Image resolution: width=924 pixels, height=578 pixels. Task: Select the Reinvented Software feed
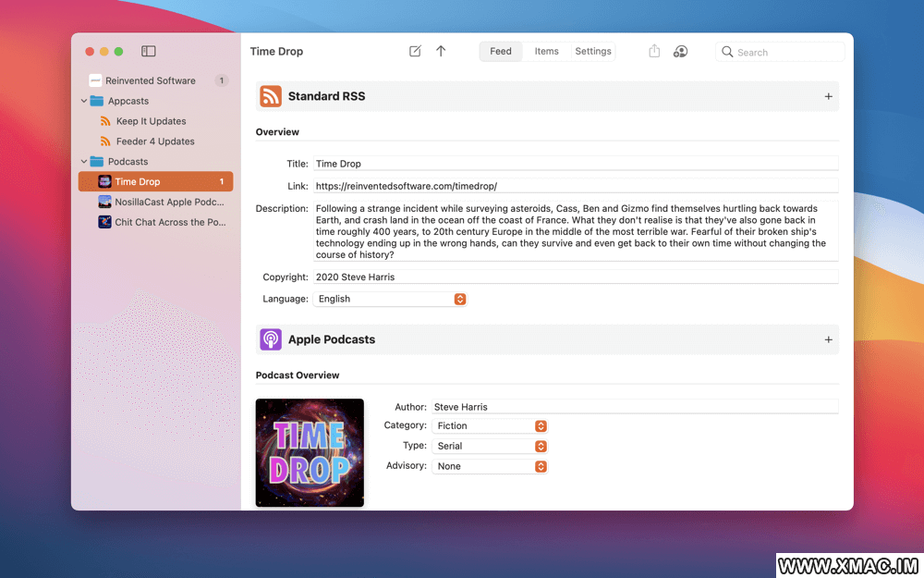150,80
